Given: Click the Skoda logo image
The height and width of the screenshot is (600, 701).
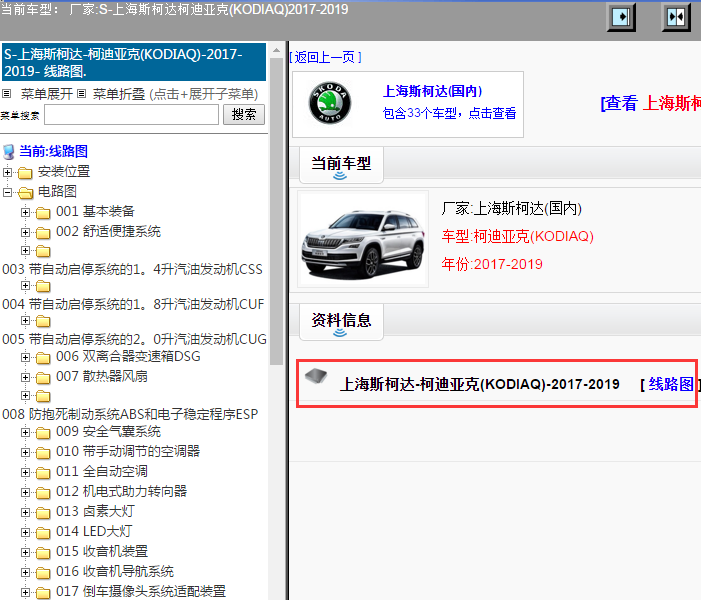Looking at the screenshot, I should point(330,103).
